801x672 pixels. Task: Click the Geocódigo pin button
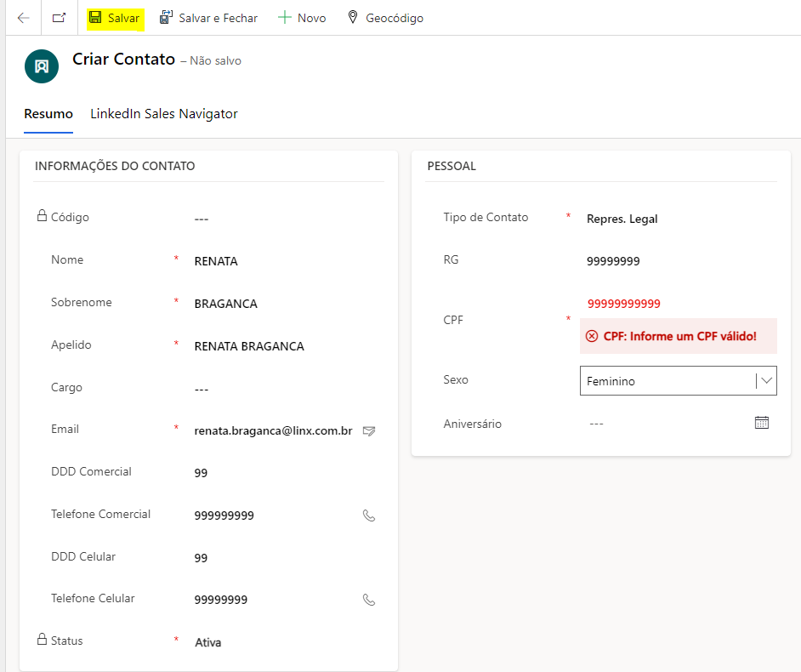384,18
